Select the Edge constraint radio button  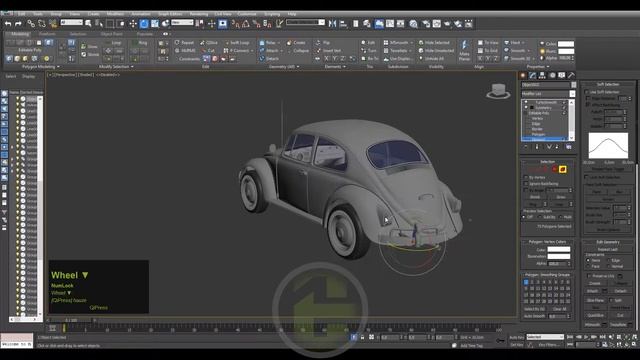tap(609, 260)
